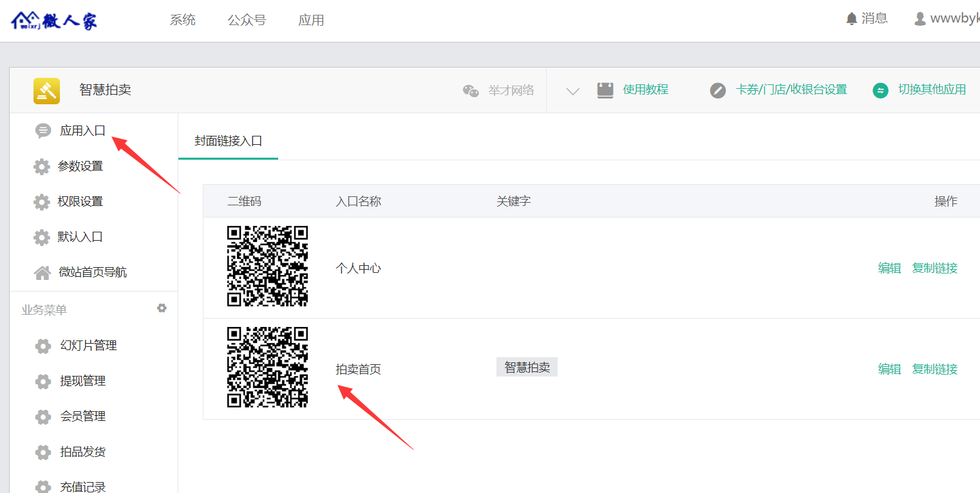Expand the chevron dropdown beside 使用教程
Image resolution: width=980 pixels, height=493 pixels.
pyautogui.click(x=572, y=91)
